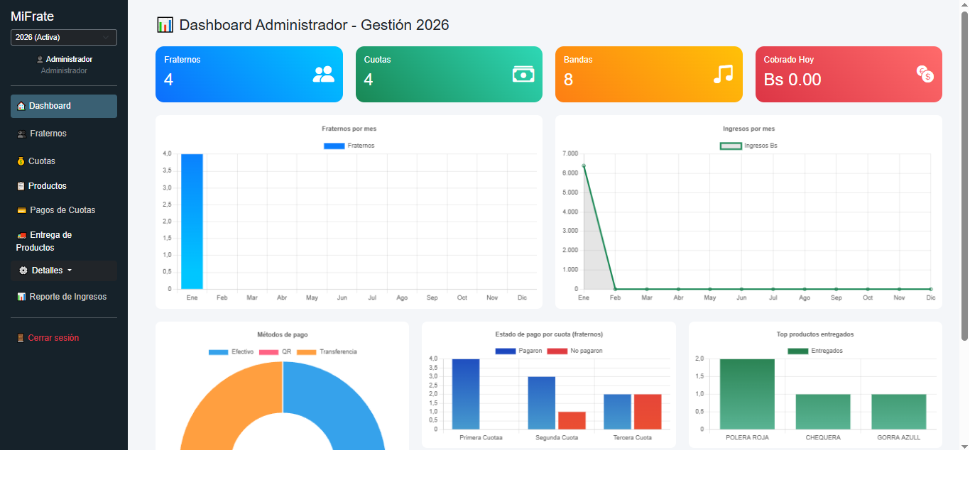Open the 2026 (Activa) year dropdown
Viewport: 969px width, 491px height.
point(64,38)
